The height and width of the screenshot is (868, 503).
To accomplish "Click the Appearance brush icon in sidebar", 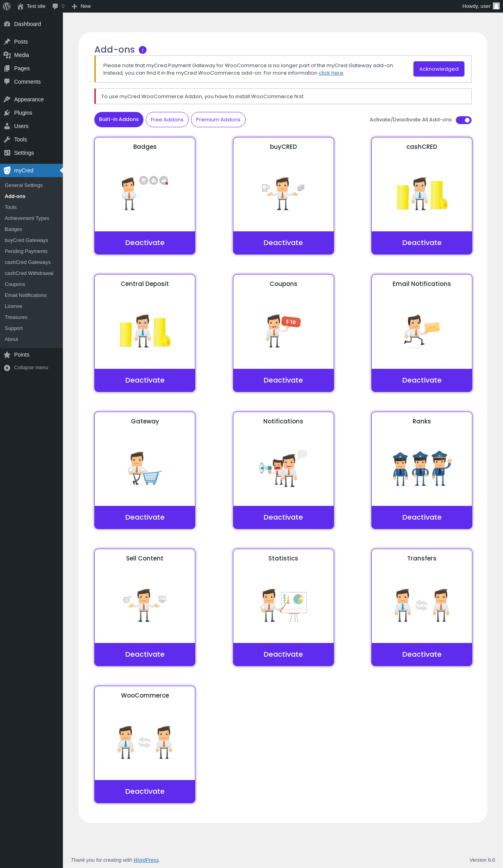I will point(7,99).
